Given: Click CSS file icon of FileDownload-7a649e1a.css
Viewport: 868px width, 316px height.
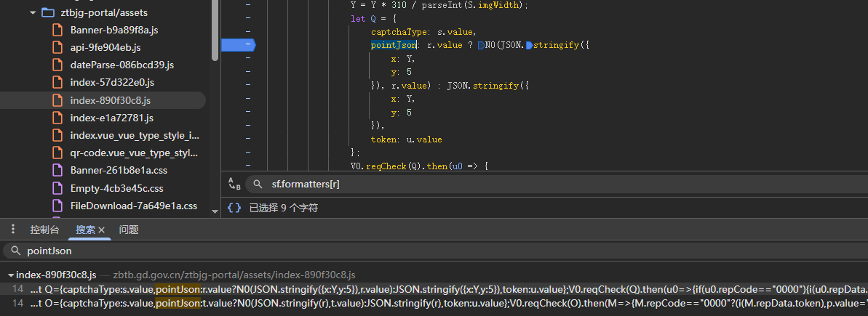Looking at the screenshot, I should pos(57,206).
